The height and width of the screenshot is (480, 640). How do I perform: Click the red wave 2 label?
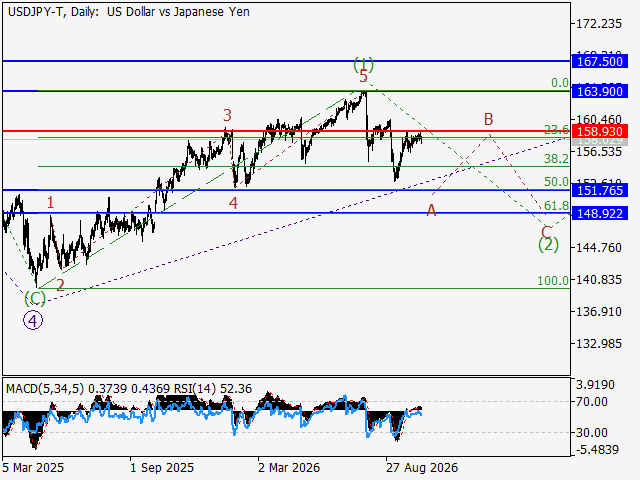point(60,285)
